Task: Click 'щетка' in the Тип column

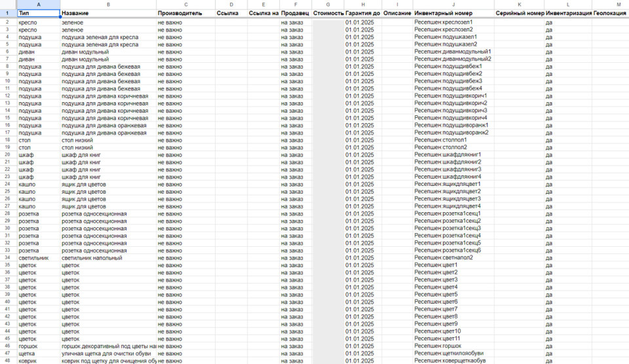Action: (x=39, y=354)
